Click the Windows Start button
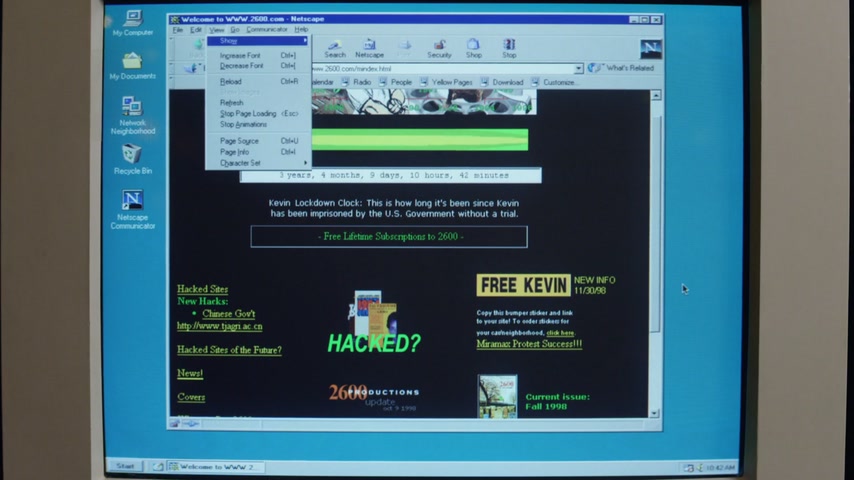 125,466
